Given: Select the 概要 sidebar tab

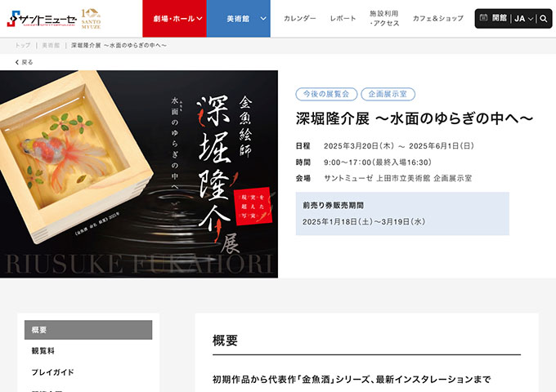Looking at the screenshot, I should click(88, 330).
